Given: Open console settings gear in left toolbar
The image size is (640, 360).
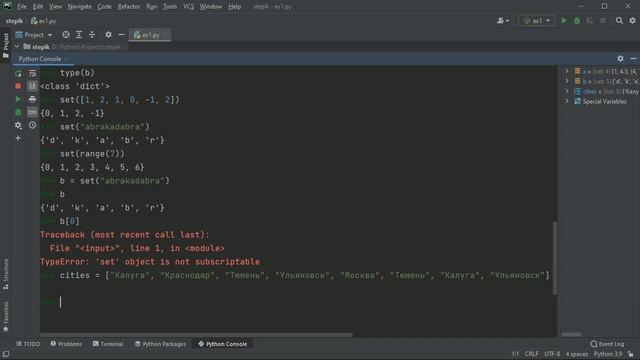Looking at the screenshot, I should (x=18, y=125).
